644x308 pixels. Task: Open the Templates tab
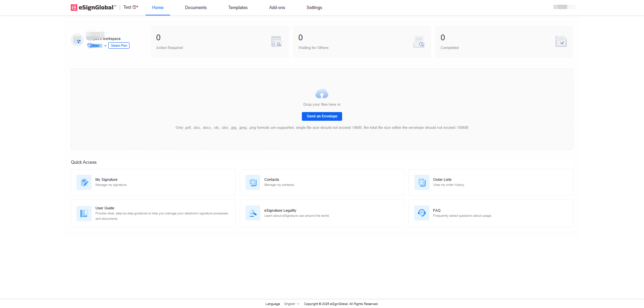pyautogui.click(x=238, y=7)
